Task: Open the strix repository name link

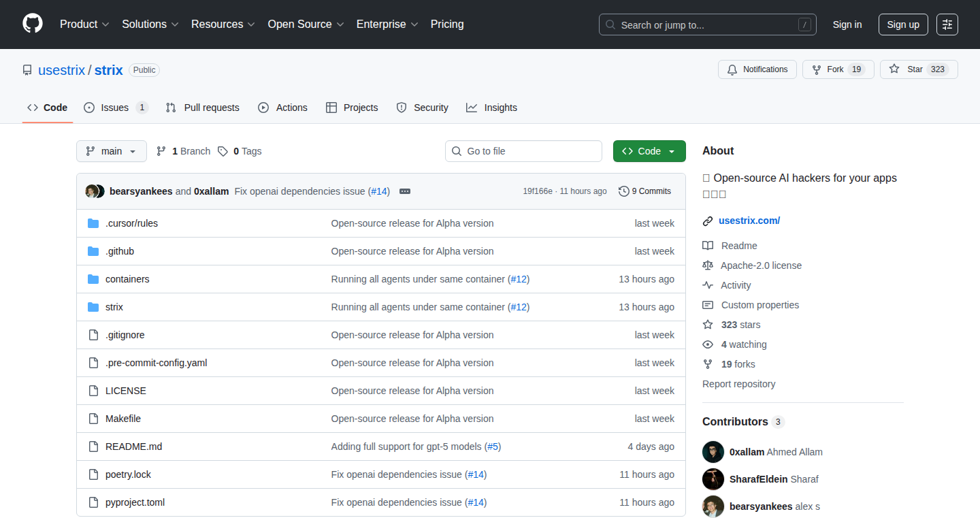Action: tap(108, 70)
